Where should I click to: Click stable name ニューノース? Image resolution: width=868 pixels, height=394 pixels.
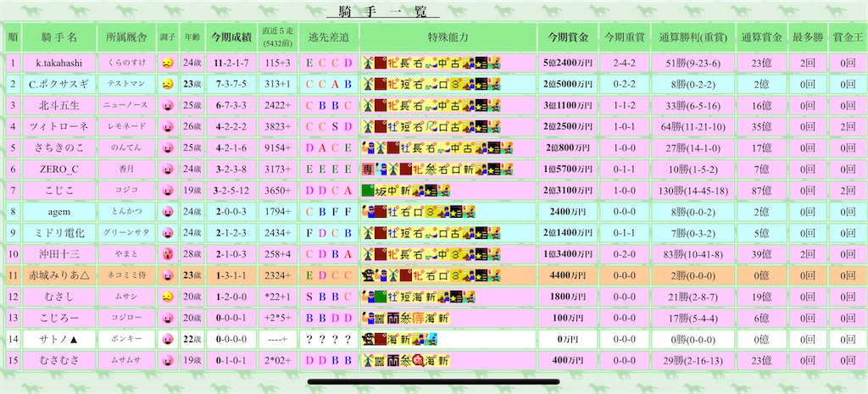point(126,105)
